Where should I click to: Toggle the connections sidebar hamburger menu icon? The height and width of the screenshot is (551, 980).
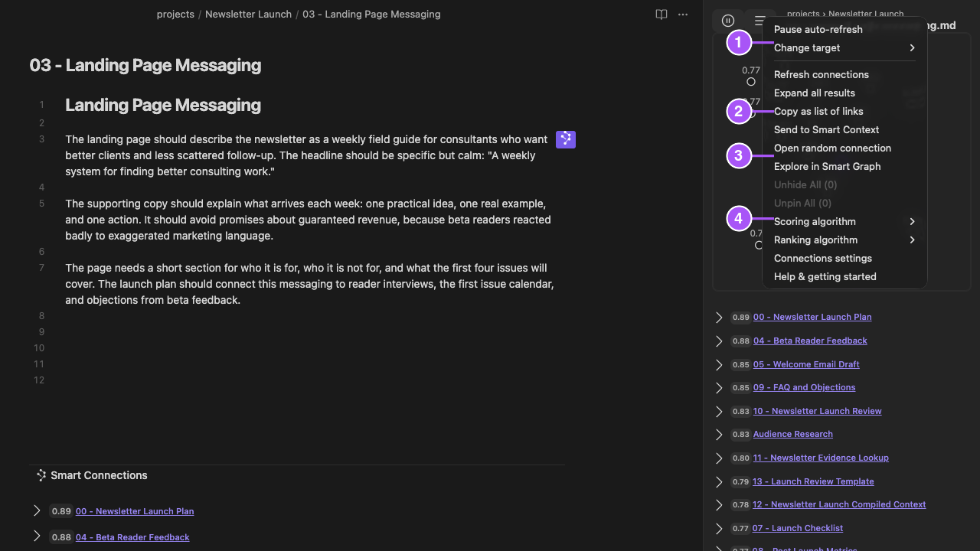[759, 21]
